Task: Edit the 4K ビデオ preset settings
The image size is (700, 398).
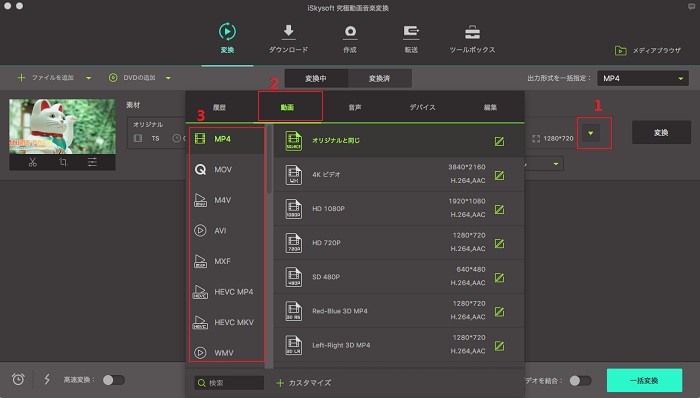Action: click(x=500, y=175)
